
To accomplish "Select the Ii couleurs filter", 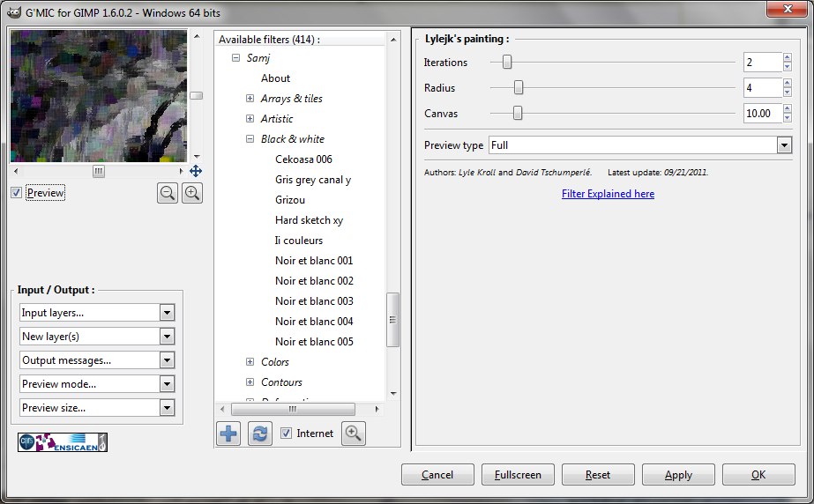I will click(299, 241).
